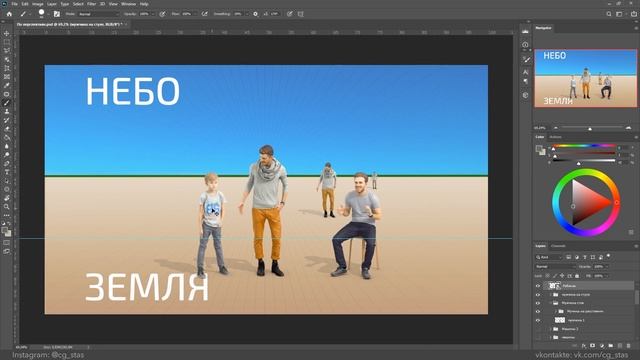Add a layer style with fx button
This screenshot has height=360, width=640.
point(584,346)
